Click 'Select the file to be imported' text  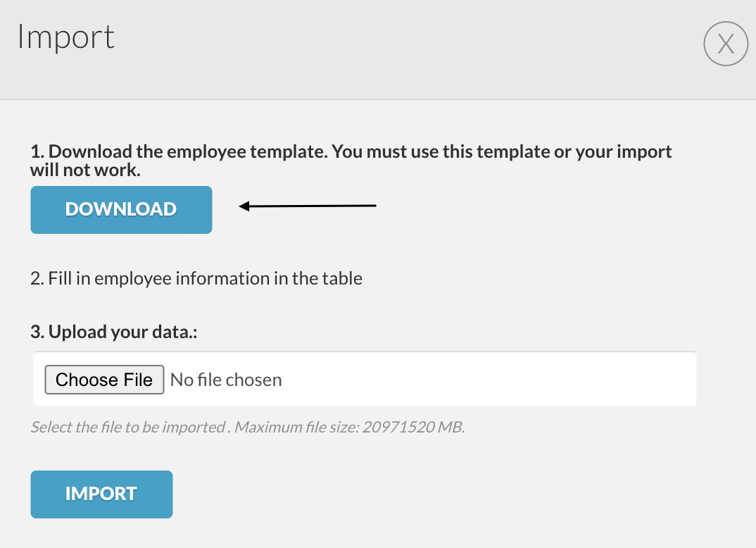128,427
